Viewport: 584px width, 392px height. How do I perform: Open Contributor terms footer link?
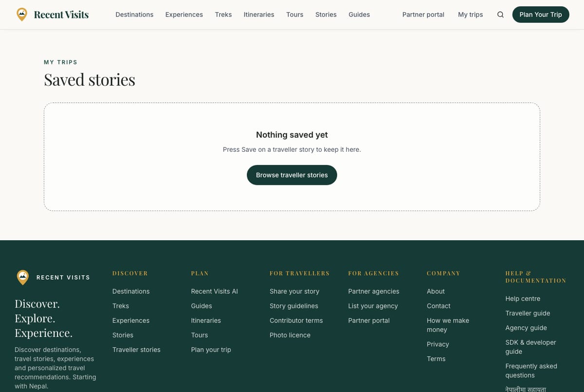point(296,321)
